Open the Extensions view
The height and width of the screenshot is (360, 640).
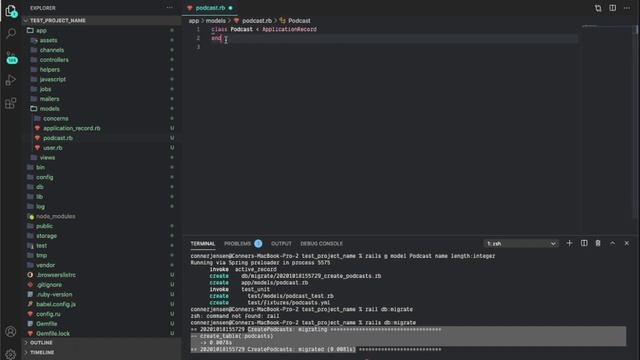pyautogui.click(x=11, y=103)
